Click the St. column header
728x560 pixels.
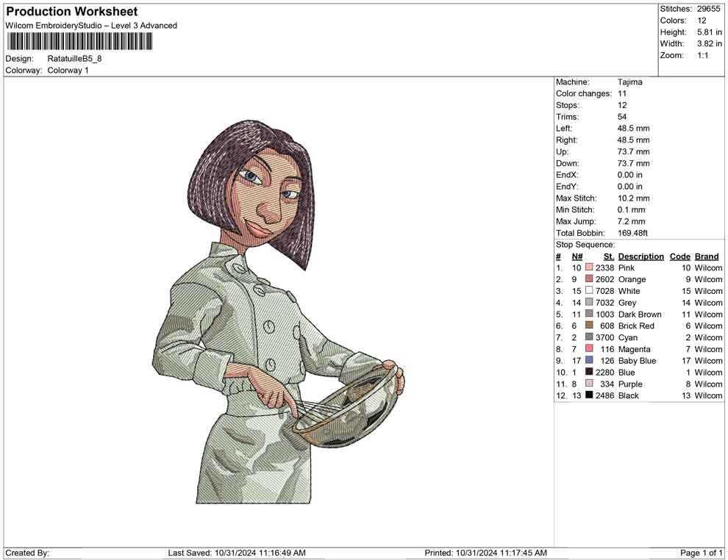point(609,256)
